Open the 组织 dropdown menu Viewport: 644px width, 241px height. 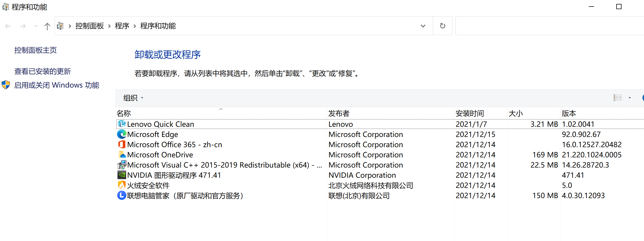tap(133, 98)
